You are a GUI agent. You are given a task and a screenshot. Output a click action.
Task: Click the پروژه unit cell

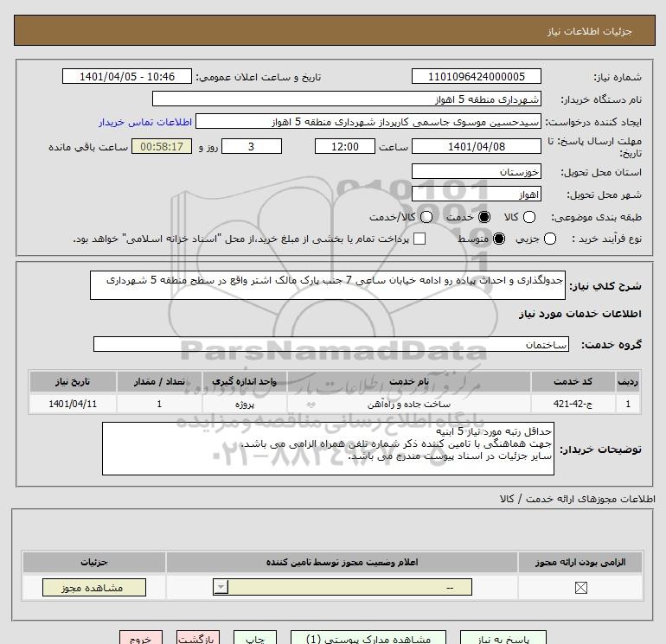244,404
